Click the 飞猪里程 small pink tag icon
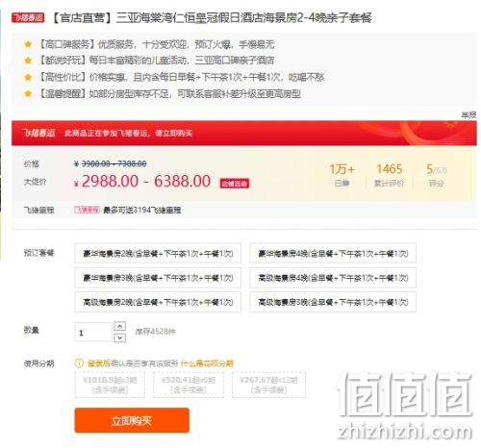The height and width of the screenshot is (448, 481). tap(88, 210)
